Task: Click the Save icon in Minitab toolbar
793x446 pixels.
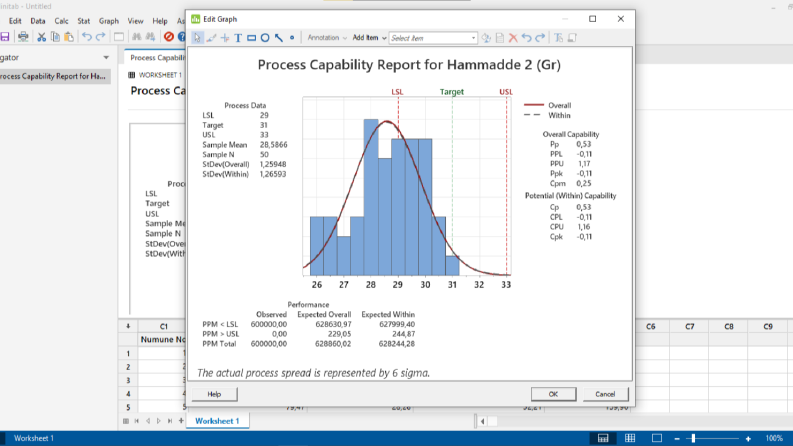Action: tap(5, 36)
